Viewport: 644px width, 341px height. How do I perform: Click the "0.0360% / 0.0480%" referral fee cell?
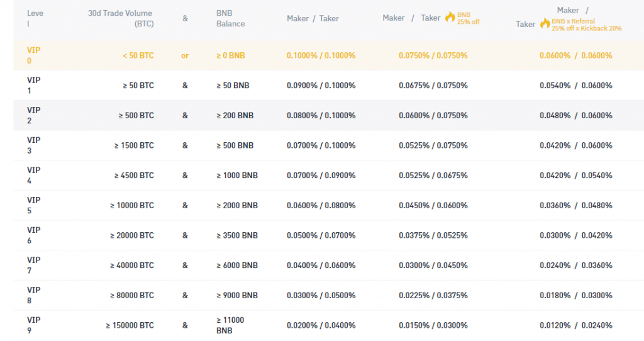click(x=576, y=206)
